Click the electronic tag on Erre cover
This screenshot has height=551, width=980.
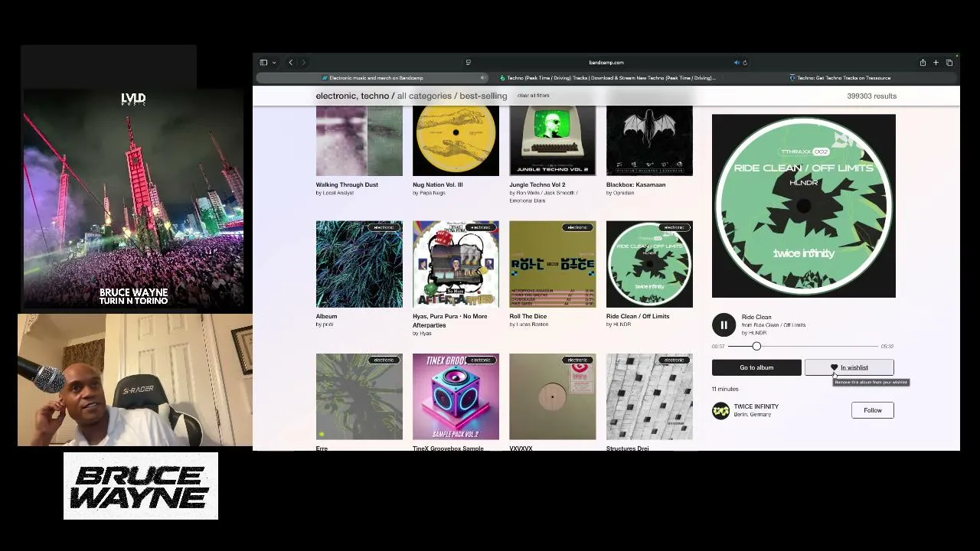click(384, 360)
